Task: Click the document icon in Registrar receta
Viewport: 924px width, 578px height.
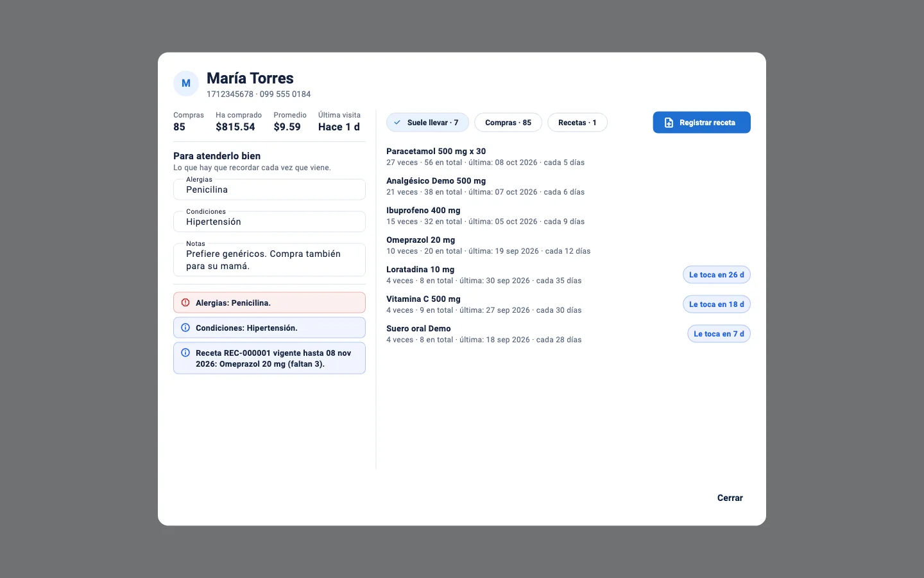Action: [x=669, y=123]
